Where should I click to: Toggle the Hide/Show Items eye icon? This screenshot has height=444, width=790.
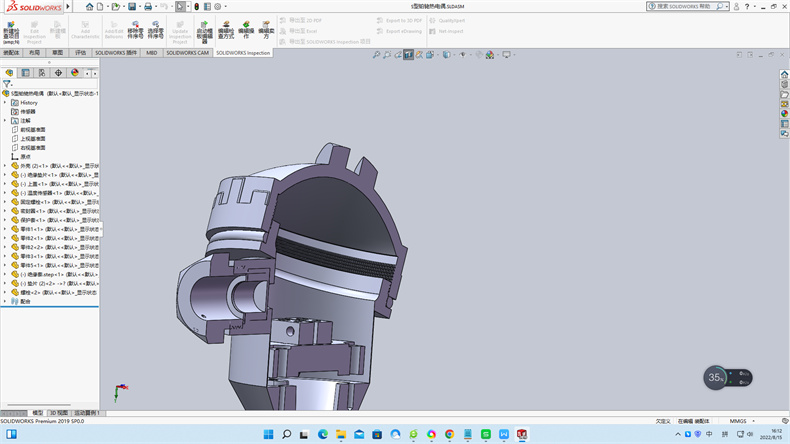click(464, 55)
